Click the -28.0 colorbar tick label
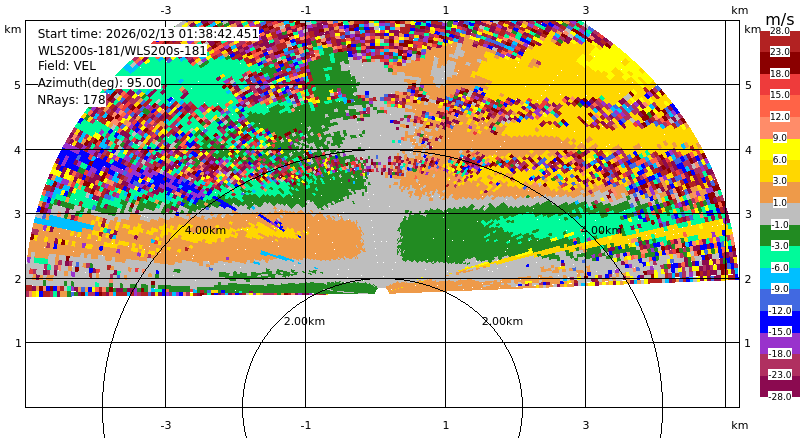Viewport: 800px width, 438px height. (780, 396)
